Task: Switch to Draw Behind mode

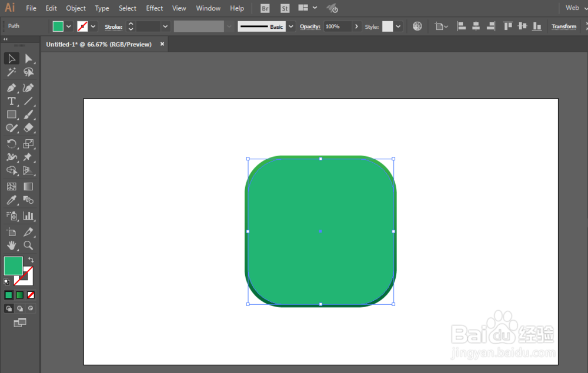Action: coord(20,308)
